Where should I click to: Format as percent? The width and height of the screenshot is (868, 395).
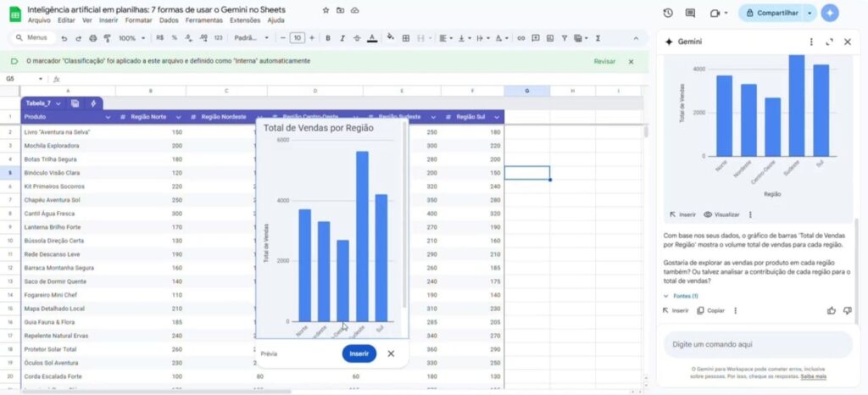(x=175, y=38)
